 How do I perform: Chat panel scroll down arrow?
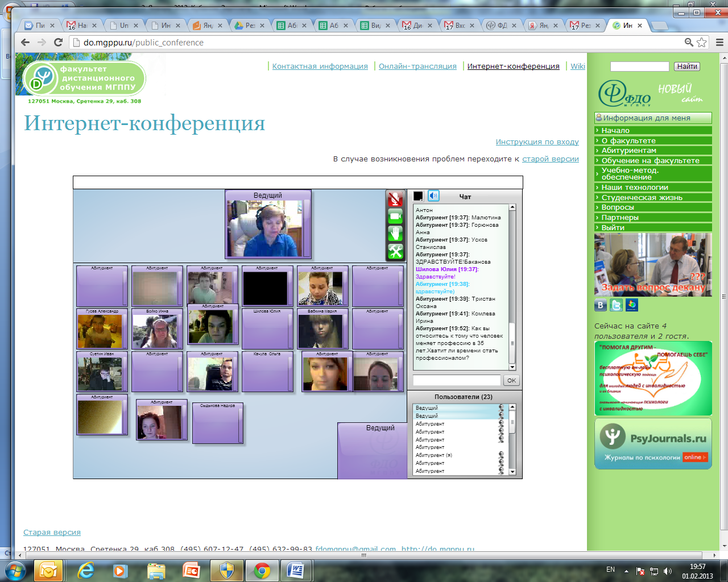(x=512, y=368)
